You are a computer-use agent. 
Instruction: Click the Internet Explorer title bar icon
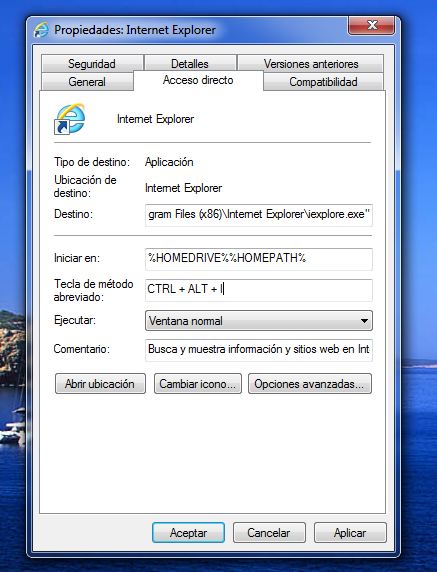coord(41,30)
